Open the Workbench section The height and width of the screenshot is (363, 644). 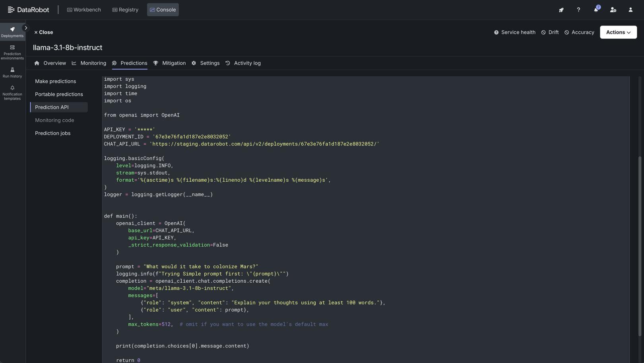point(84,10)
